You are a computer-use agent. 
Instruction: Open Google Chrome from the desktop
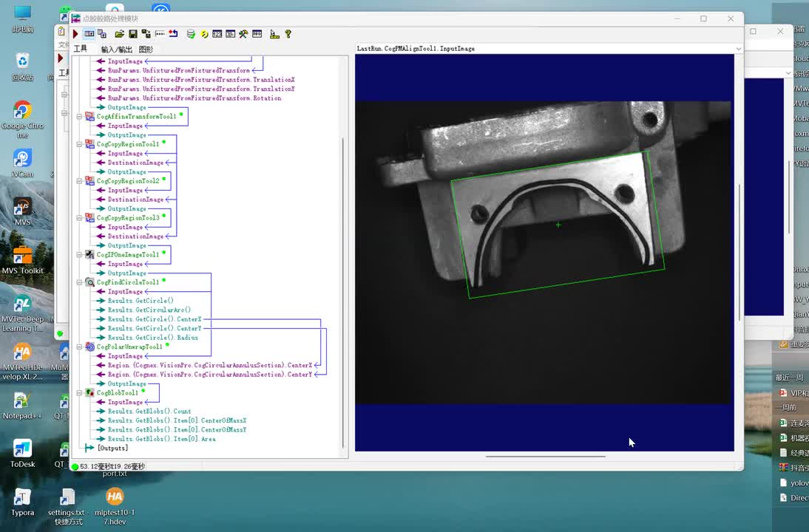point(22,111)
